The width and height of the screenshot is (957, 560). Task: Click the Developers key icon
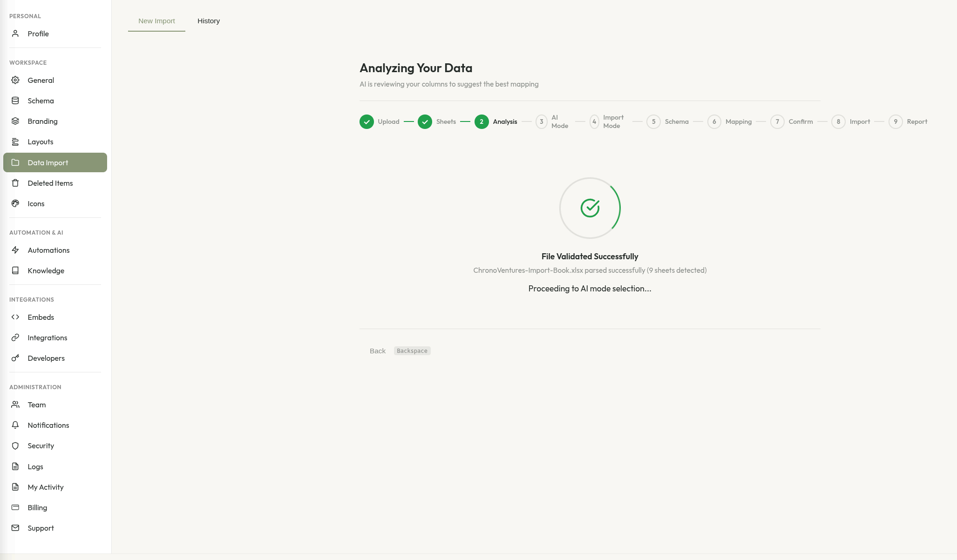(x=15, y=358)
